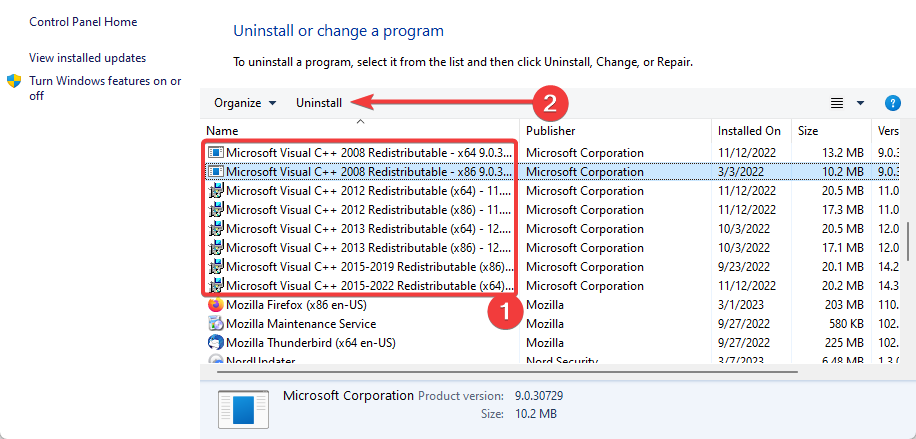The height and width of the screenshot is (439, 916).
Task: Click icon of Visual C++ 2012 (x86) row
Action: [216, 210]
